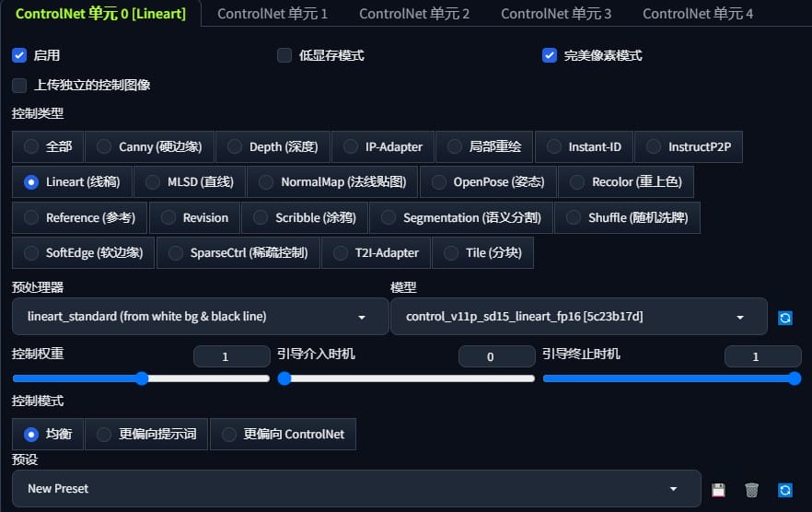Screen dimensions: 812x512
Task: Enable 低显存模式 low VRAM checkbox
Action: [x=284, y=55]
